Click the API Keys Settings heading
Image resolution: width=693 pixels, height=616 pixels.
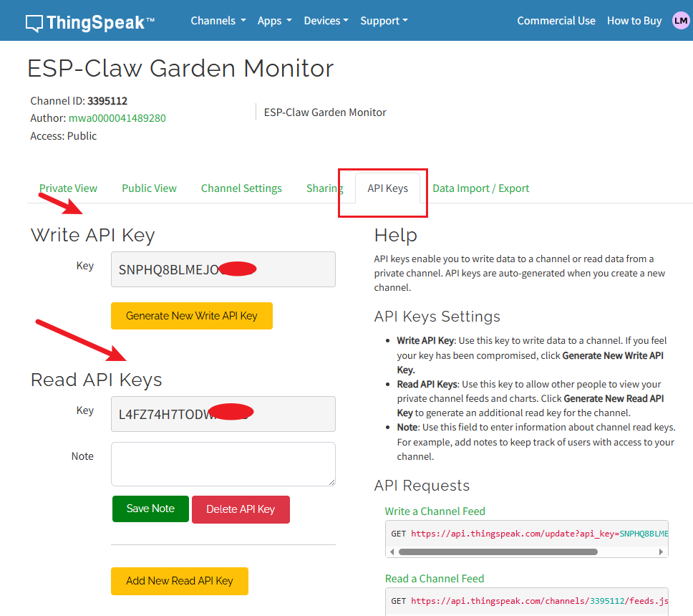[437, 317]
